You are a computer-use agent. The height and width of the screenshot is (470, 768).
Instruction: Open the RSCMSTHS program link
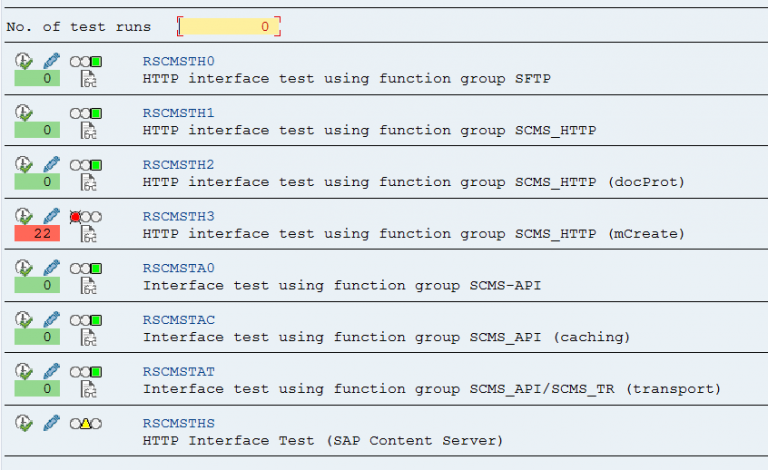[178, 423]
